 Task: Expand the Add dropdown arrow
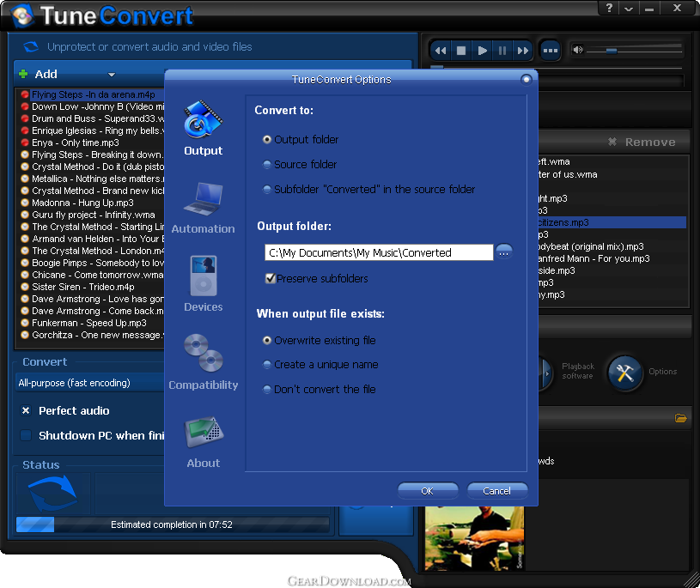[x=112, y=75]
